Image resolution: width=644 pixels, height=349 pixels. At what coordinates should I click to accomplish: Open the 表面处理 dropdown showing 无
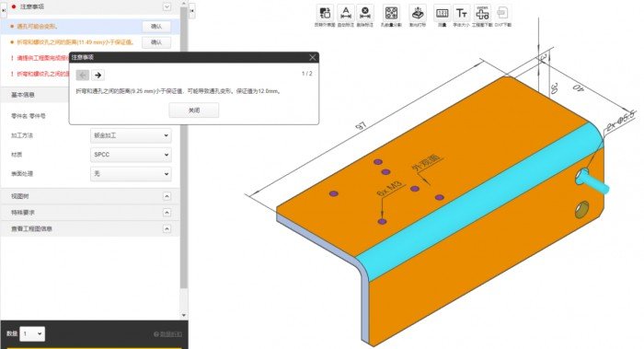[x=131, y=174]
